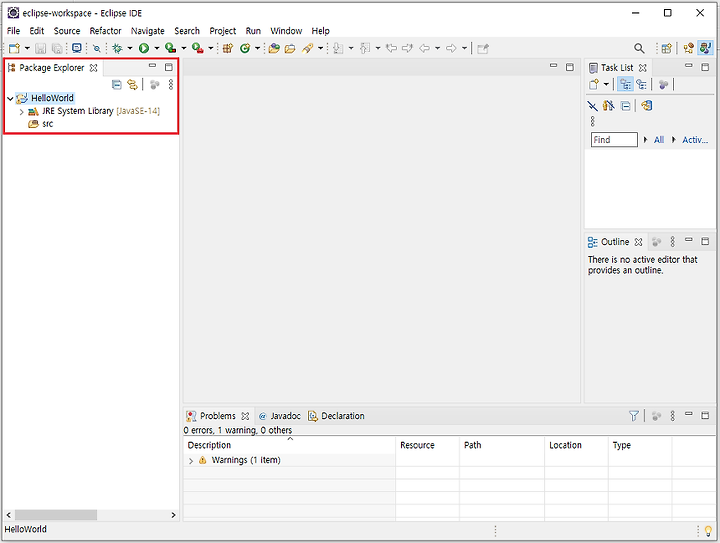Click the All link in Task List

659,140
